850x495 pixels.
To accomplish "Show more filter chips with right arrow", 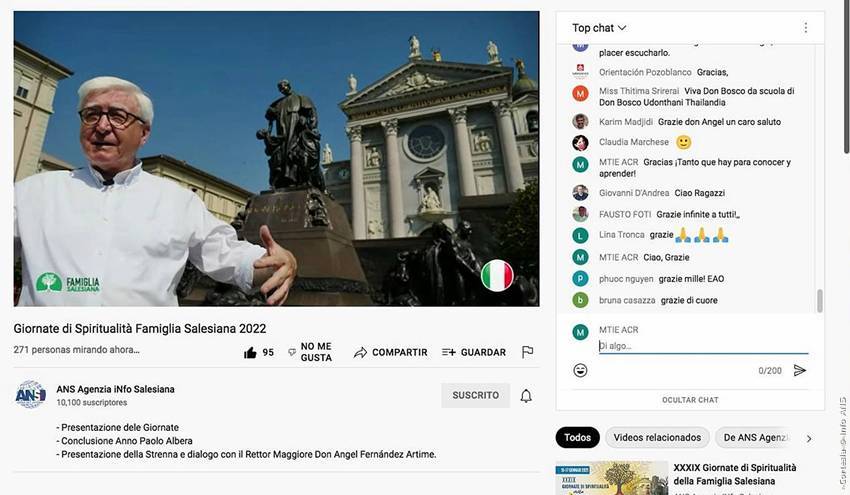I will (809, 439).
